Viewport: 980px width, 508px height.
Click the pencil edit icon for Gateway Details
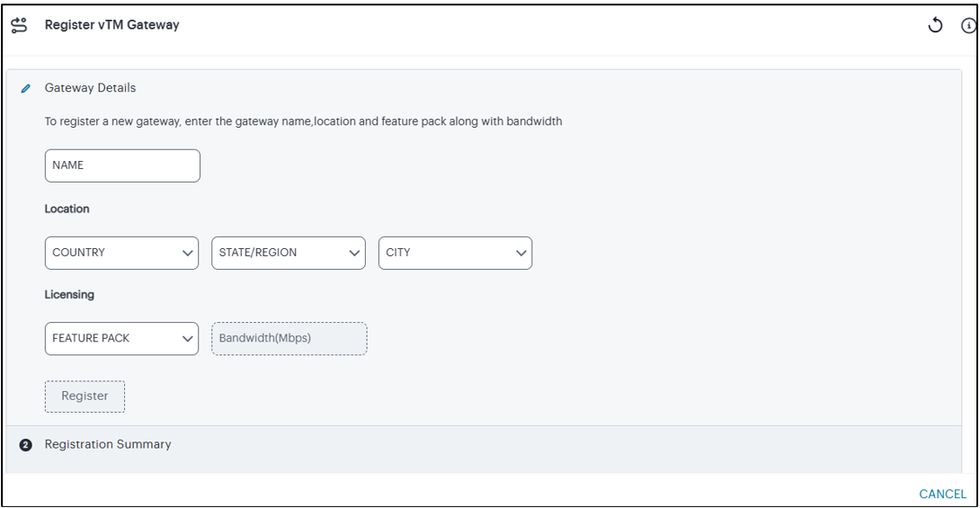25,89
